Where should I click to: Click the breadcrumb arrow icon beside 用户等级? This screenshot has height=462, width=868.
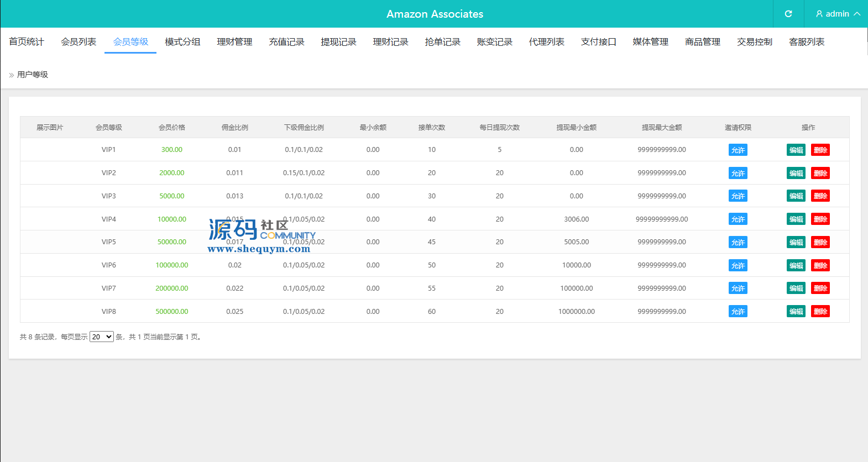[x=11, y=75]
